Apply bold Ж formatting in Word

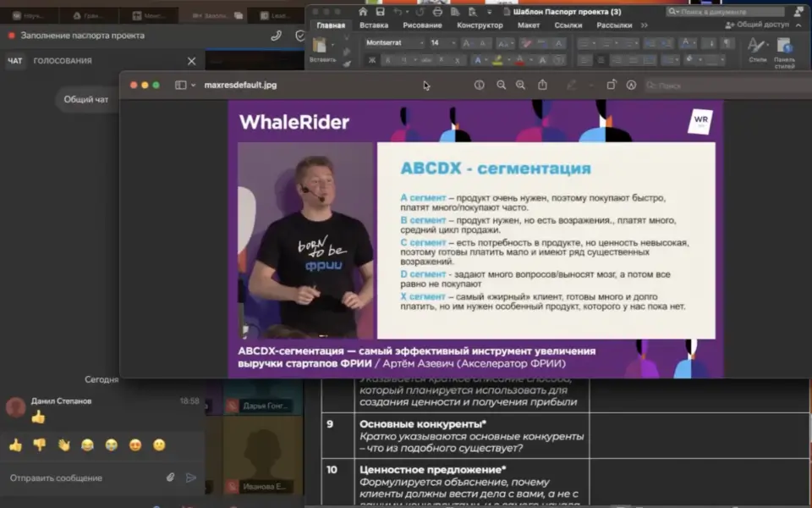tap(372, 60)
